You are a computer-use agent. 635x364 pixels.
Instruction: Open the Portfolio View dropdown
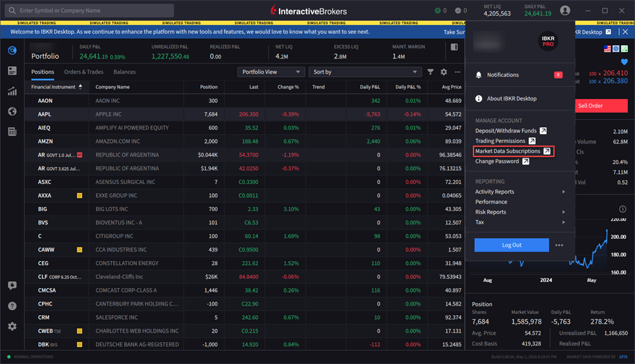(271, 72)
